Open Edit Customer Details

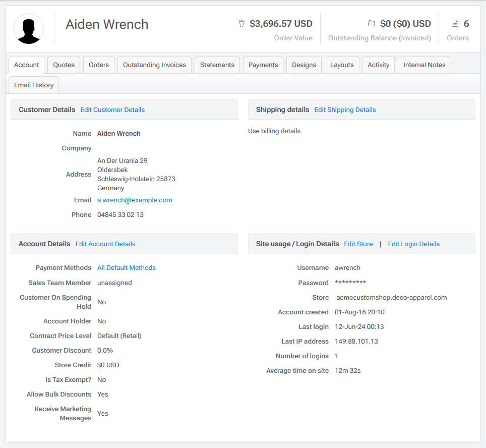pyautogui.click(x=112, y=109)
